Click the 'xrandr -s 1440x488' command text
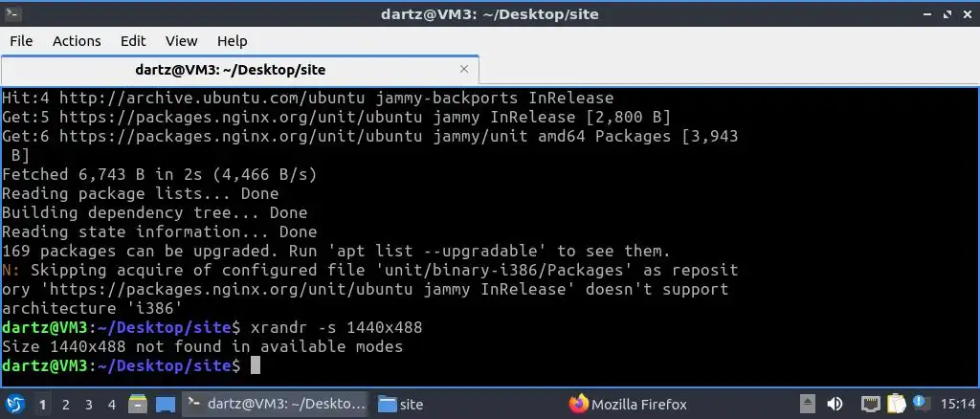980x419 pixels. coord(336,327)
